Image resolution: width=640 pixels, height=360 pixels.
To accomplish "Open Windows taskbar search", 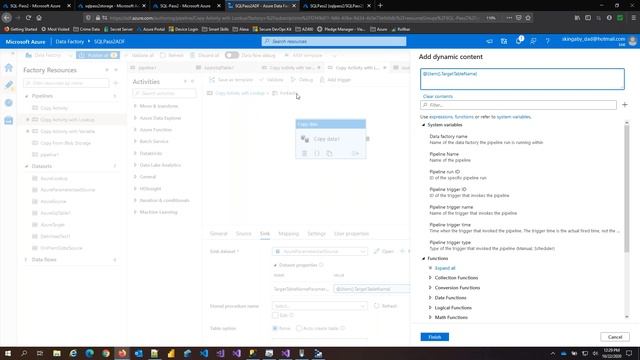I will (24, 353).
